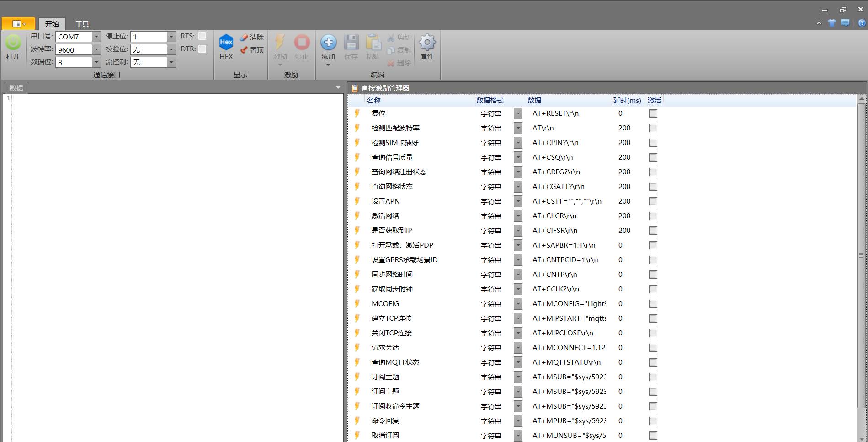Screen dimensions: 868x442
Task: Open the orange application menu button
Action: click(x=18, y=23)
